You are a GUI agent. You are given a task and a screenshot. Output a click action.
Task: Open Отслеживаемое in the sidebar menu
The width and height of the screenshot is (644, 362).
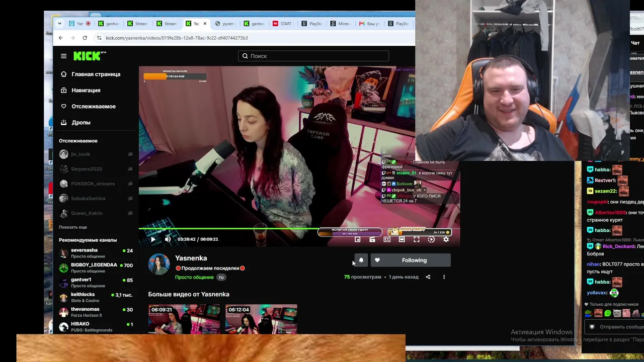coord(94,106)
